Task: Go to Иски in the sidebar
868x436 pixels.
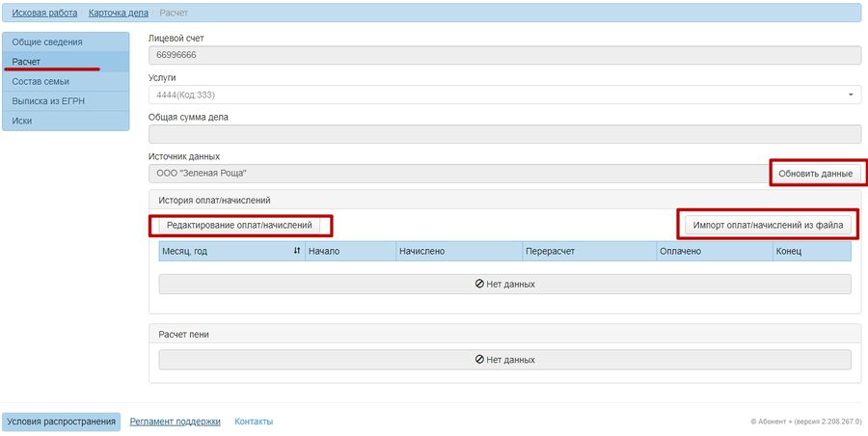Action: tap(66, 121)
